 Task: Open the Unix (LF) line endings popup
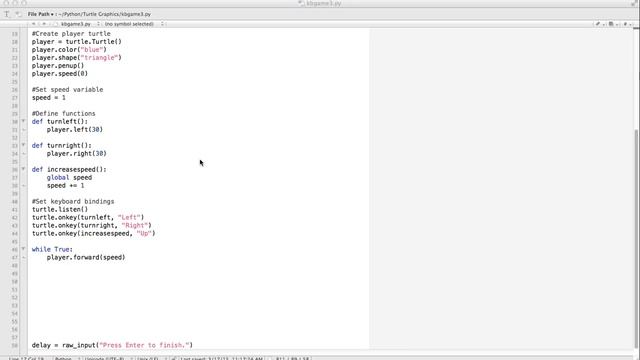click(151, 358)
